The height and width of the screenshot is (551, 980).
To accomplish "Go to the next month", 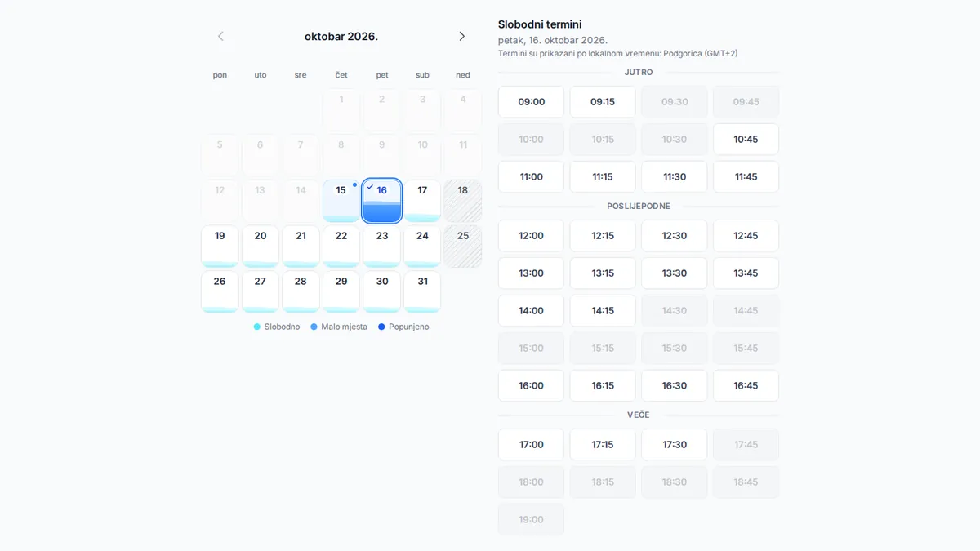I will pos(462,36).
